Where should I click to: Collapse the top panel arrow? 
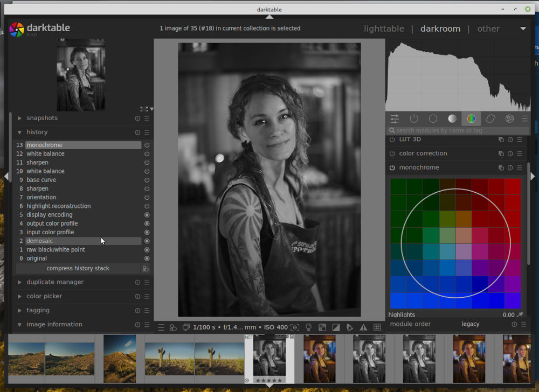(269, 17)
